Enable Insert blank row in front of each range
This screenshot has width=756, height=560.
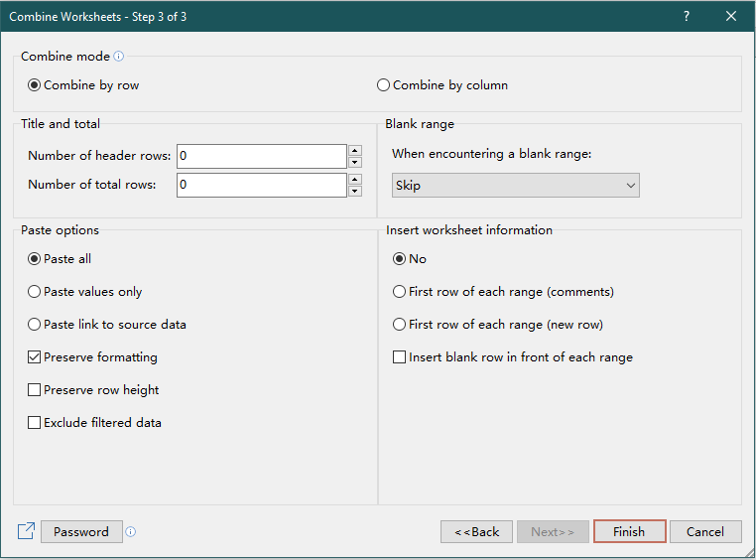[400, 357]
